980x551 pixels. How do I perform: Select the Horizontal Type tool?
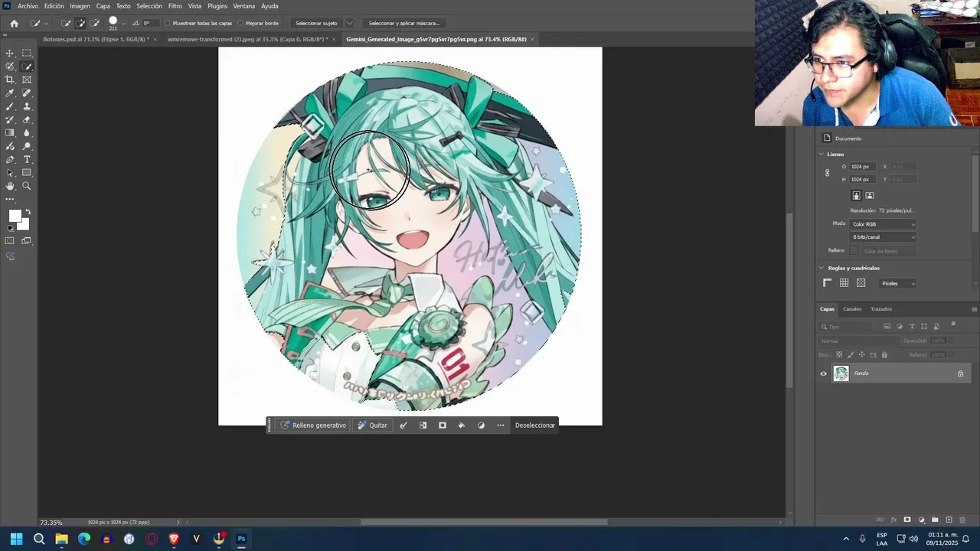point(27,159)
